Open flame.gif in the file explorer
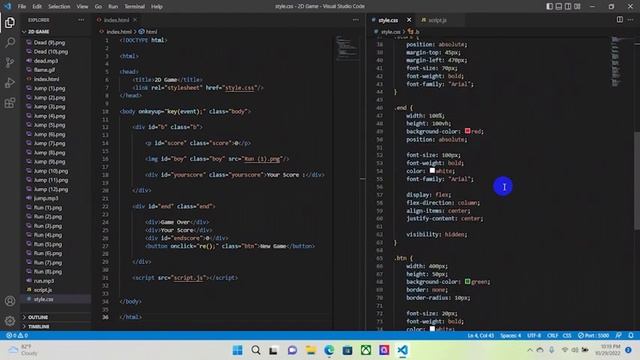Image resolution: width=640 pixels, height=360 pixels. pos(44,70)
